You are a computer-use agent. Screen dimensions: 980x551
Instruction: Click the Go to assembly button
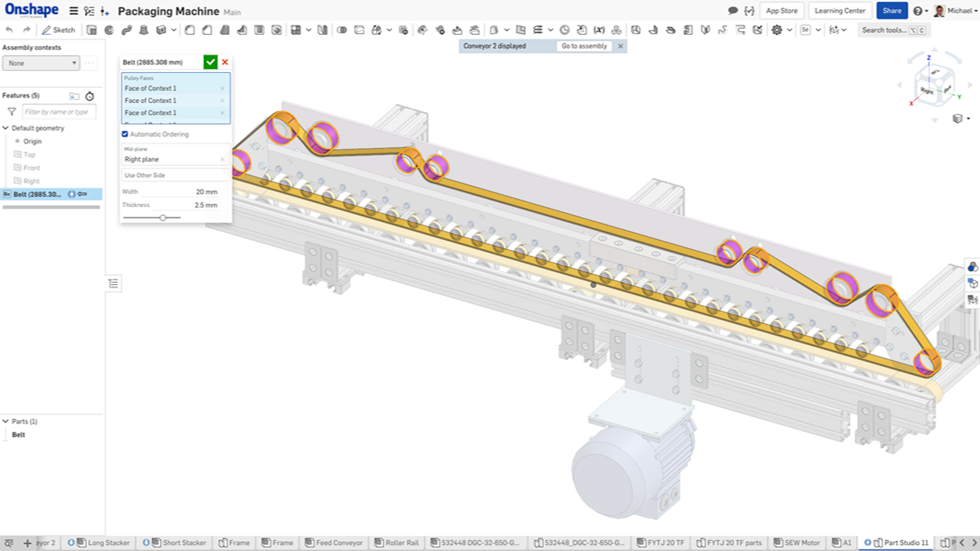(x=584, y=46)
